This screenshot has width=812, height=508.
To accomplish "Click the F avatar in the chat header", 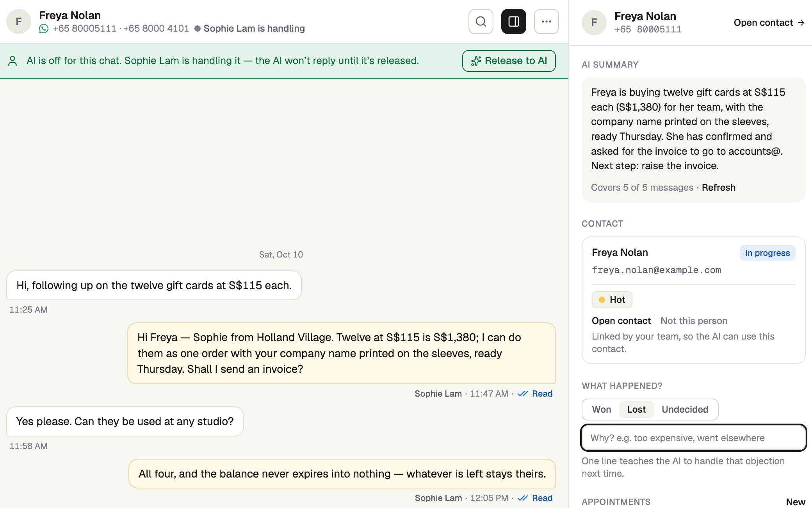I will pos(19,21).
